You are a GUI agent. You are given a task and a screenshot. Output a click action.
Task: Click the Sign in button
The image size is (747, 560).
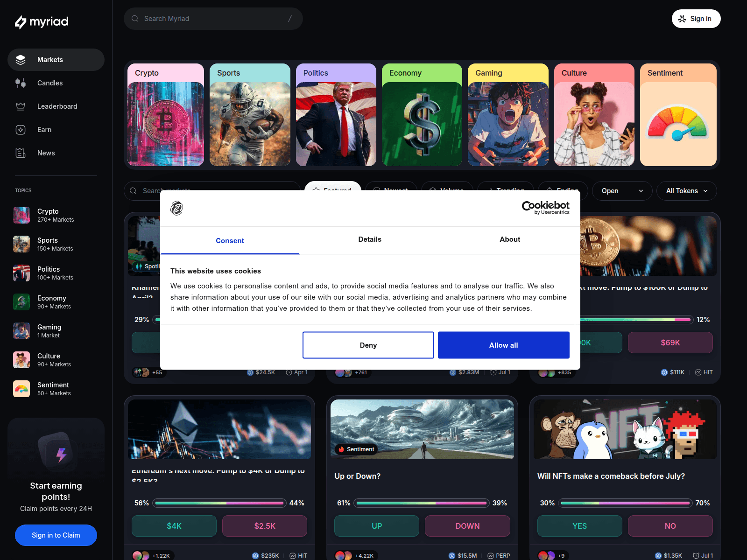click(x=696, y=19)
